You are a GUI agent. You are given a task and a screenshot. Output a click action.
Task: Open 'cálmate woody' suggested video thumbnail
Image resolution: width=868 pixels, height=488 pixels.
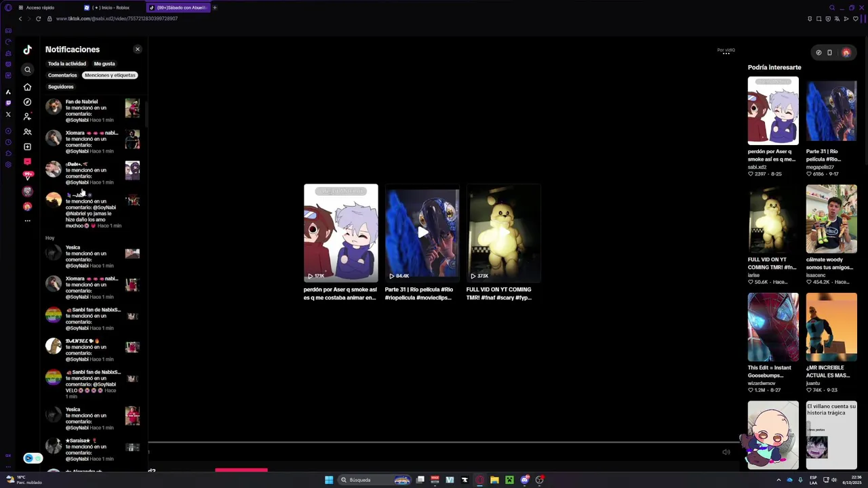pos(831,219)
